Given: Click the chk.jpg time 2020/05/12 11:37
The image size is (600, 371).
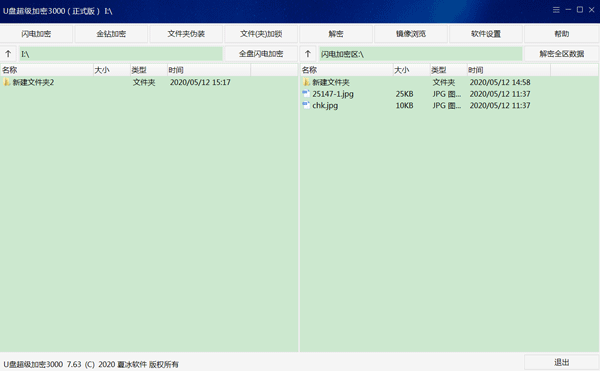Looking at the screenshot, I should coord(500,106).
